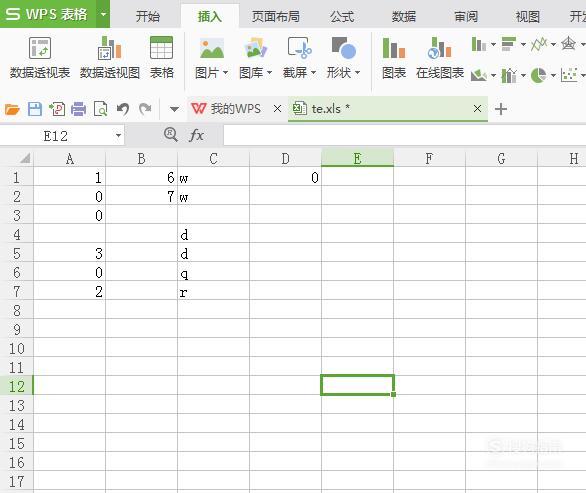The width and height of the screenshot is (586, 493).
Task: Open a file with folder icon
Action: point(12,109)
